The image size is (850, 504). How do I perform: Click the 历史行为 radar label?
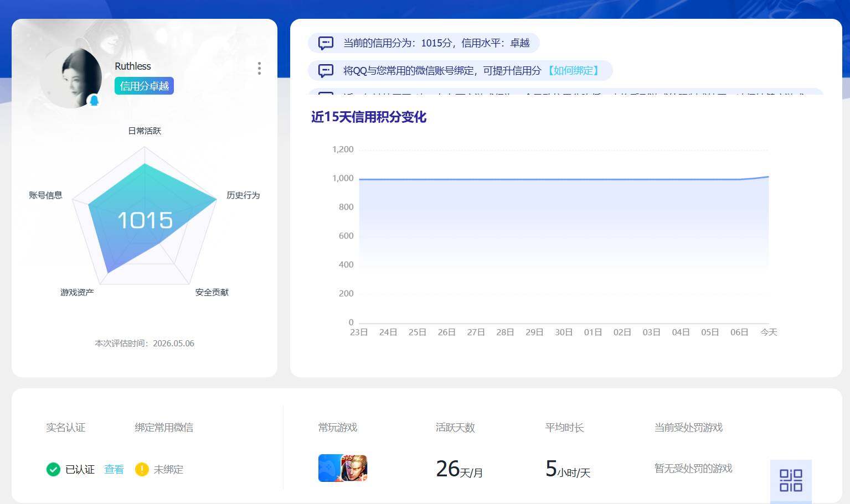pyautogui.click(x=243, y=195)
